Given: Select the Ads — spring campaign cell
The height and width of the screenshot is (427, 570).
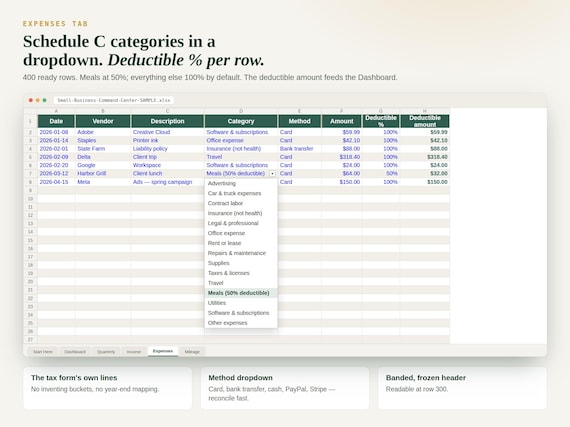Looking at the screenshot, I should [168, 182].
